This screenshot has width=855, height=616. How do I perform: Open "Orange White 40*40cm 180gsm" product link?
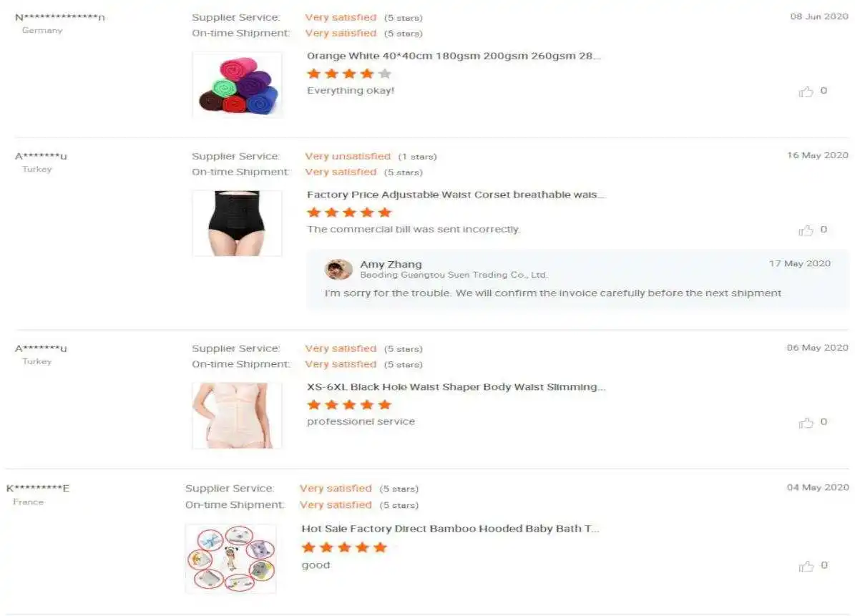coord(453,56)
